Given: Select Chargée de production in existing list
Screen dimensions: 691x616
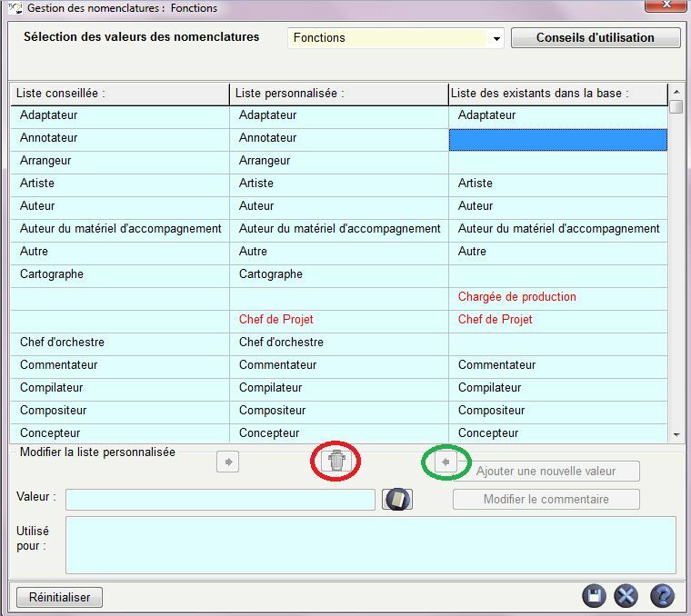Looking at the screenshot, I should [516, 297].
